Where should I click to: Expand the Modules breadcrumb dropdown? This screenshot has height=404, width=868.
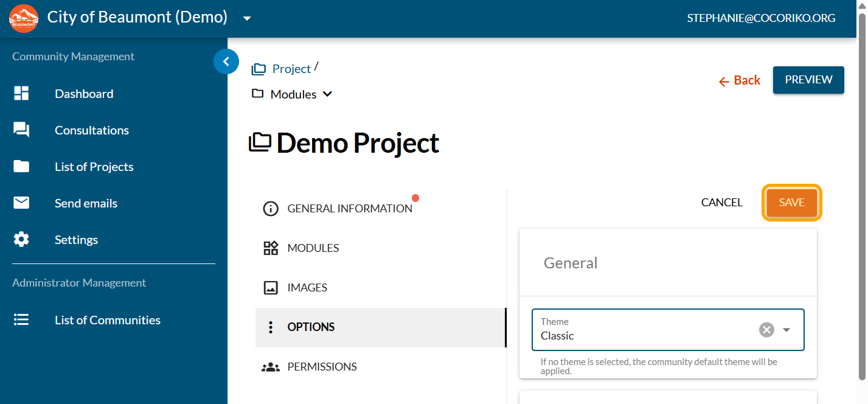point(327,94)
